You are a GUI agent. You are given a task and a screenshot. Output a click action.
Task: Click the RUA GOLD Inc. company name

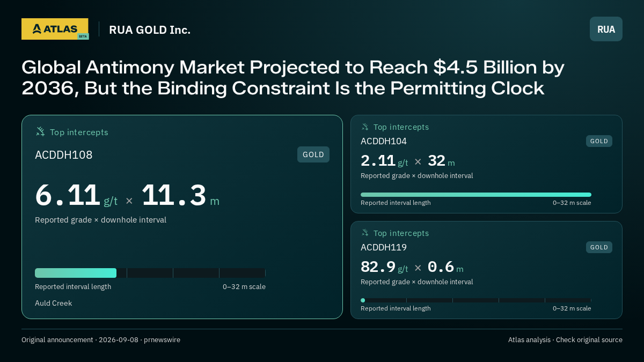(x=150, y=29)
